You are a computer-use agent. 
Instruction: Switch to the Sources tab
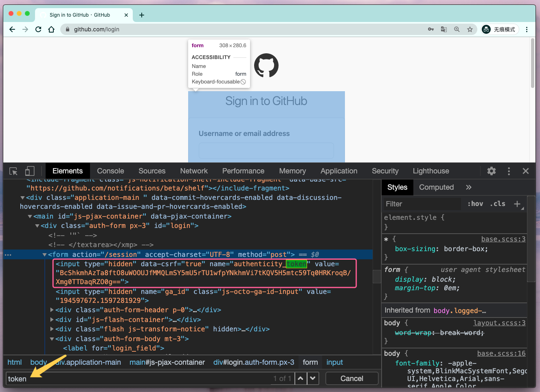(x=152, y=171)
